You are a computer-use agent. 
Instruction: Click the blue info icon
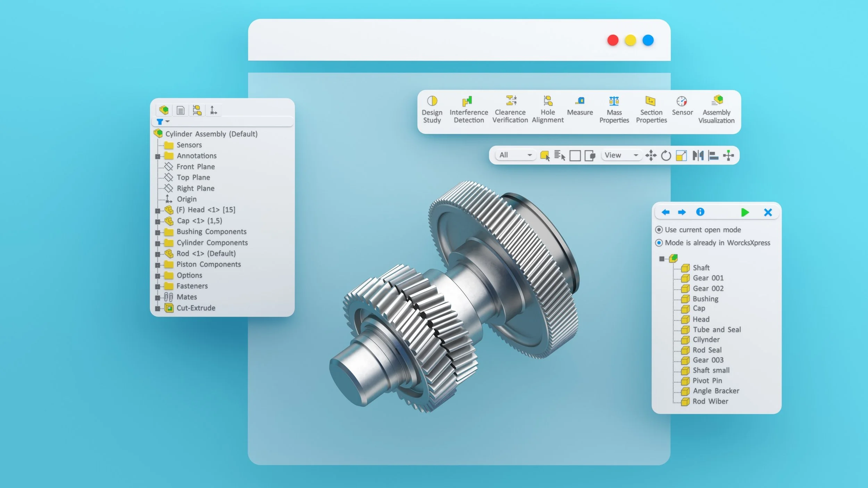700,212
